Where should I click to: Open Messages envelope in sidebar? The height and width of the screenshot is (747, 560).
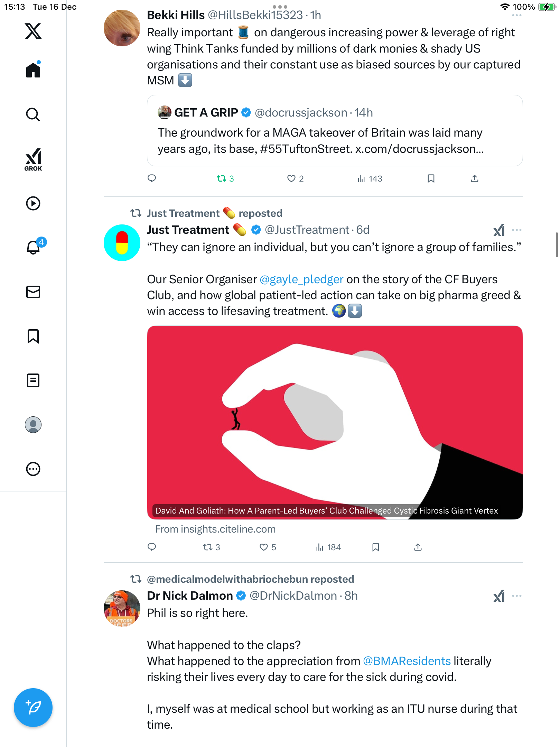[x=33, y=292]
